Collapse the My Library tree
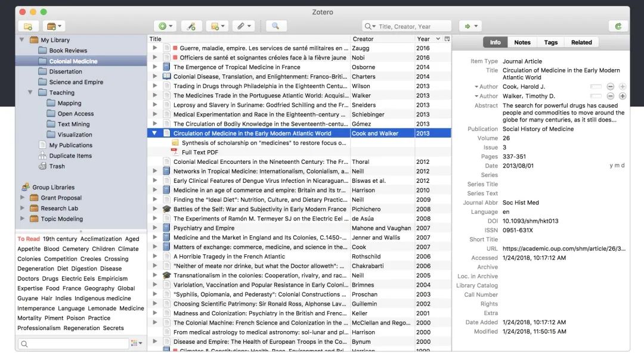The height and width of the screenshot is (361, 644). click(x=22, y=40)
